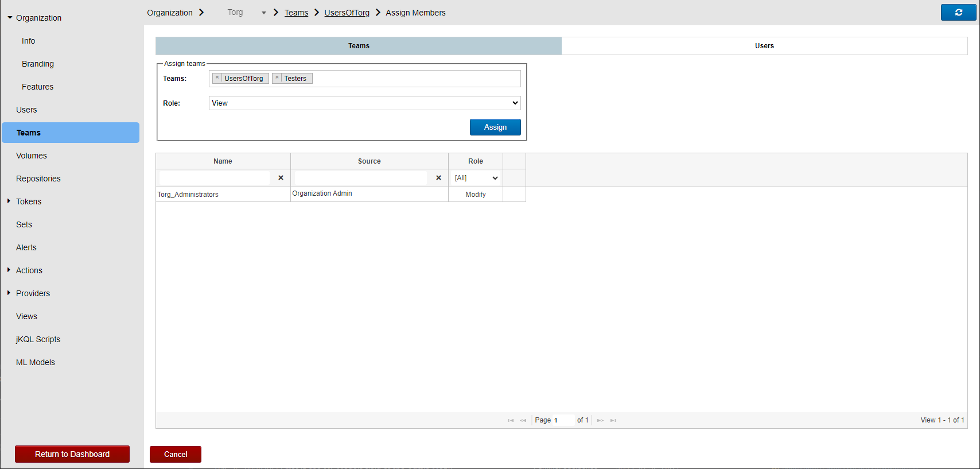Viewport: 980px width, 469px height.
Task: Open Volumes in the sidebar
Action: click(x=32, y=156)
